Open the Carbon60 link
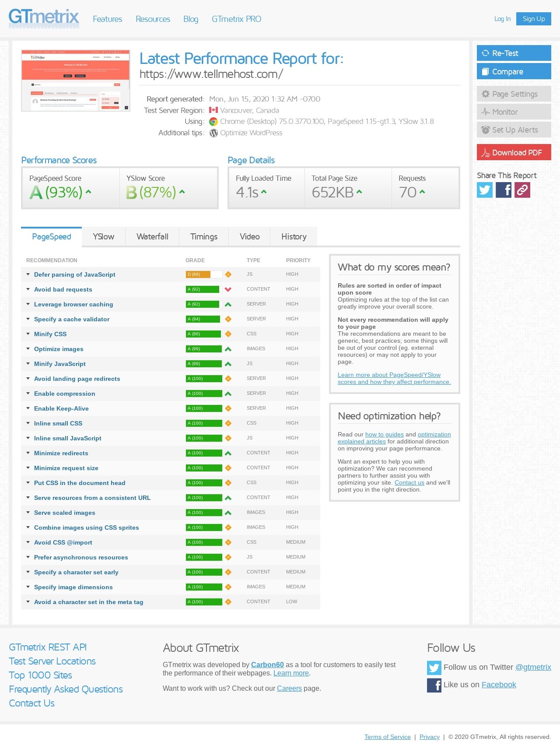The height and width of the screenshot is (749, 560). [x=267, y=665]
